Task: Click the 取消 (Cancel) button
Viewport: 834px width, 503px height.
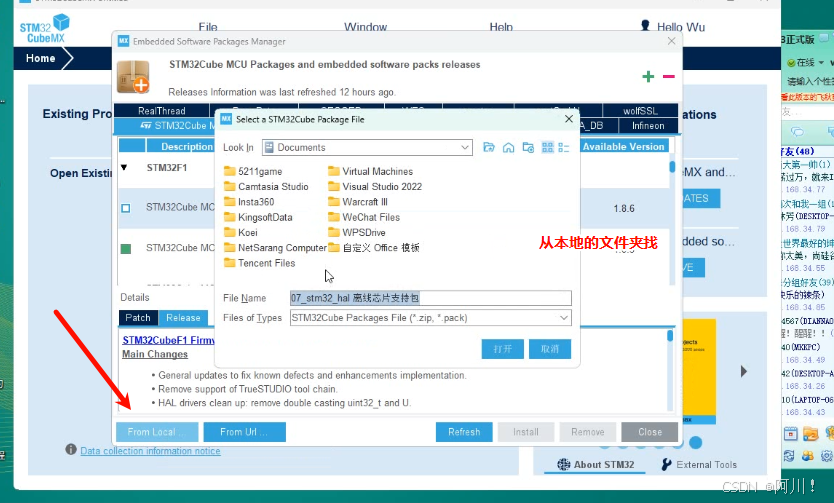Action: tap(549, 349)
